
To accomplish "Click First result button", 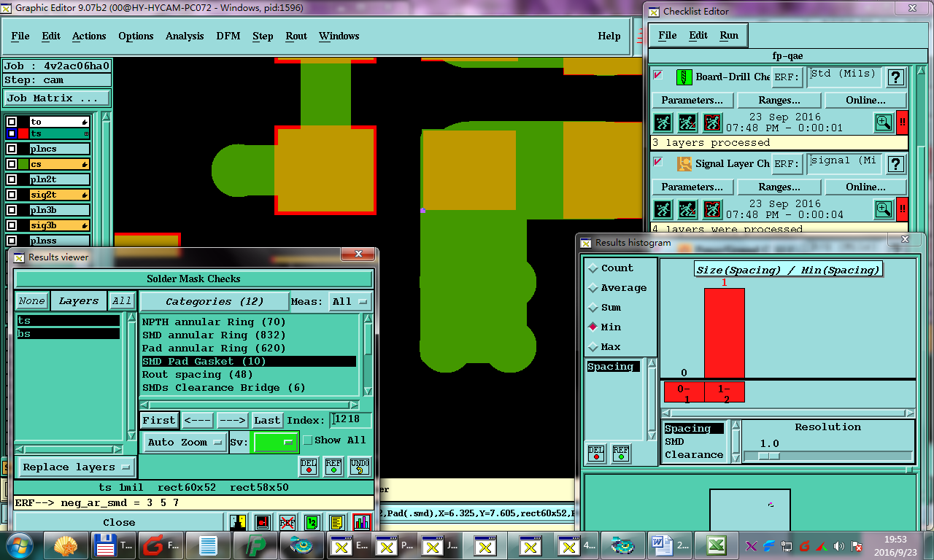I will point(158,420).
